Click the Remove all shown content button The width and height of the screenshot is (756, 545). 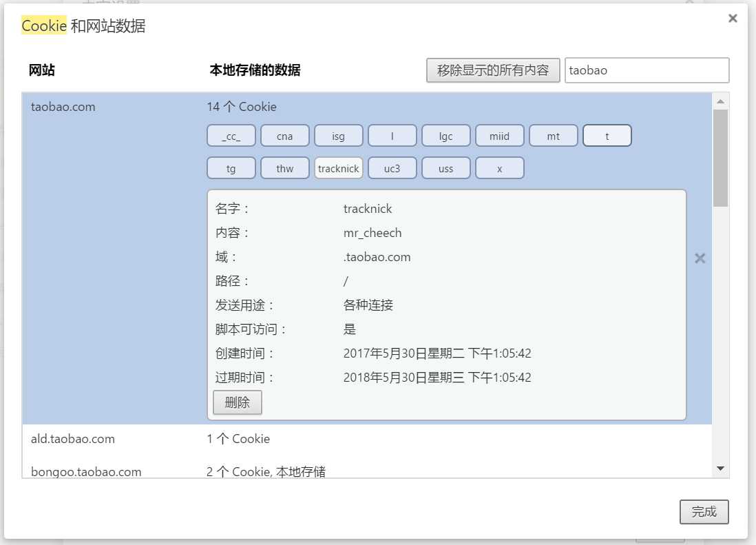[493, 70]
